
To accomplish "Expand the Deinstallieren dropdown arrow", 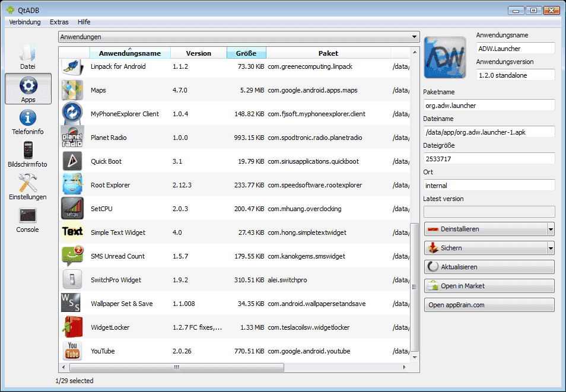I will (551, 229).
